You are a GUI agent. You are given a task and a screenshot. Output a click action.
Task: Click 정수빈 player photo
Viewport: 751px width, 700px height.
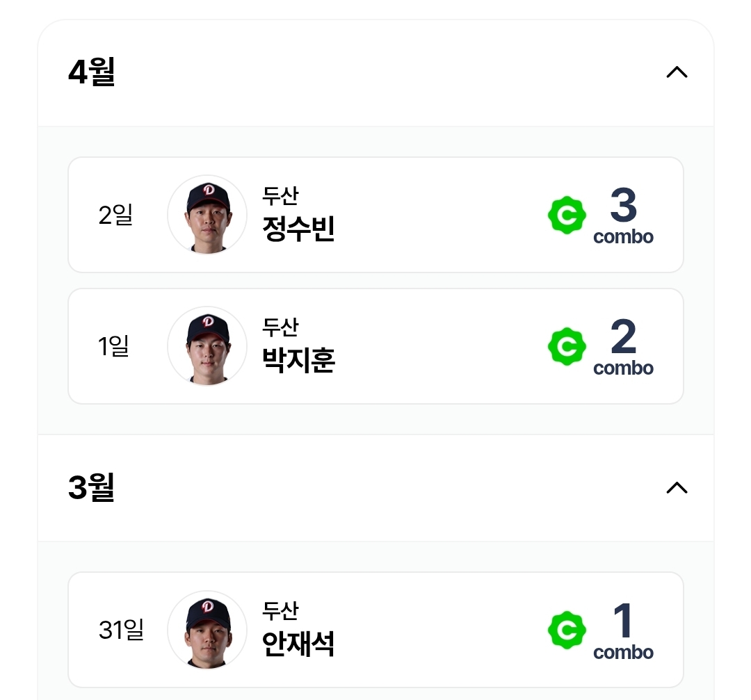pos(207,215)
